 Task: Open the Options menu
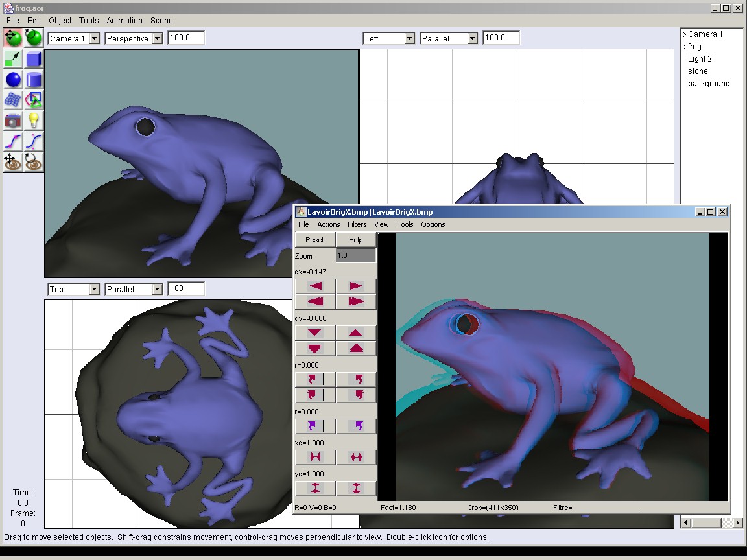coord(433,224)
